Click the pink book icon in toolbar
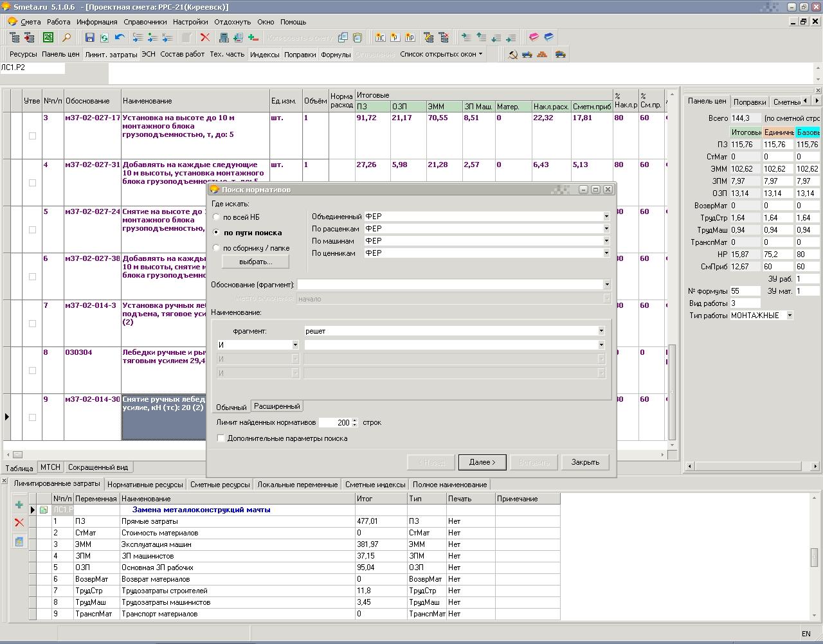 click(x=534, y=37)
